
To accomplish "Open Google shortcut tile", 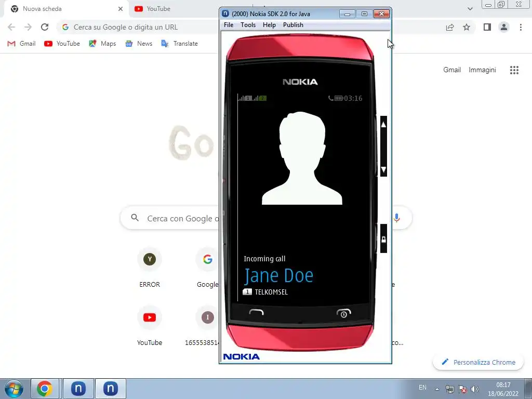I will [x=208, y=268].
